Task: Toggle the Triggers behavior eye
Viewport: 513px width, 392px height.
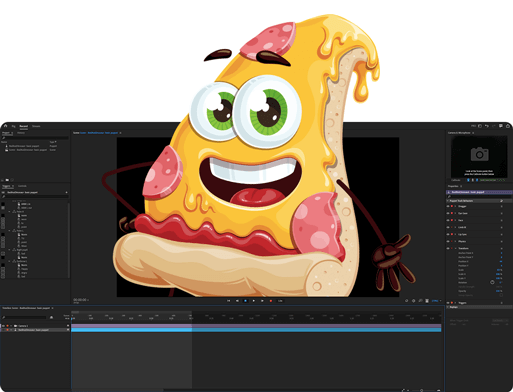Action: click(x=448, y=303)
